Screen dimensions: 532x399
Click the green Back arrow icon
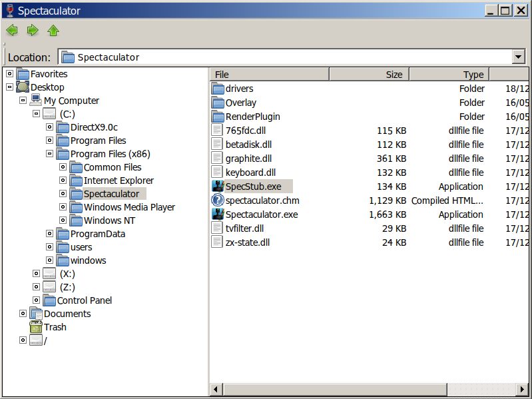coord(12,30)
